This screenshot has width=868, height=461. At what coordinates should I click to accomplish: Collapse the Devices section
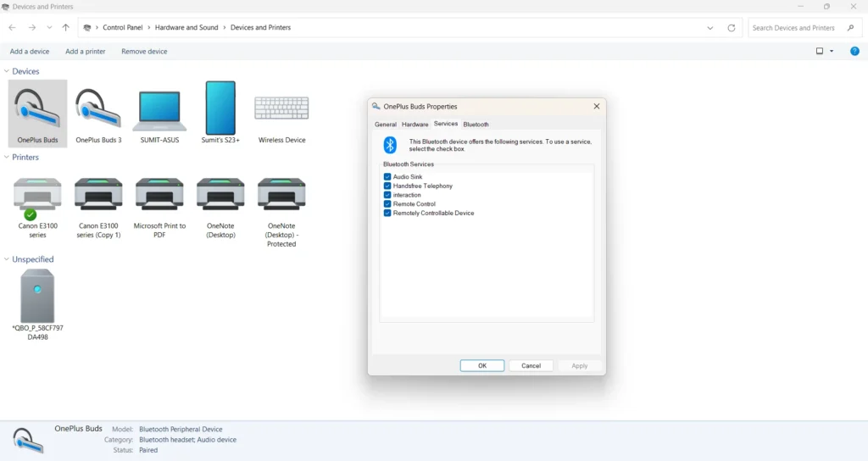7,71
